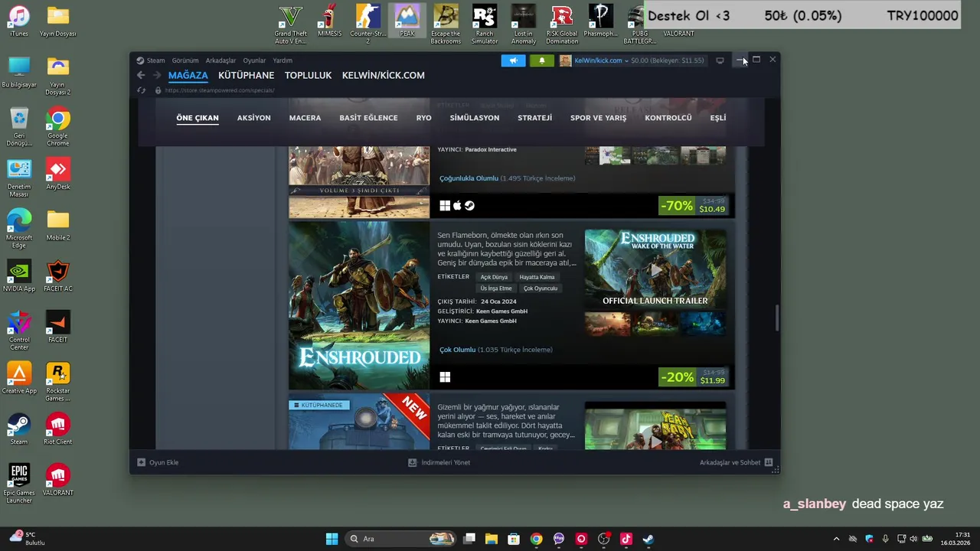The width and height of the screenshot is (980, 551).
Task: Open the Yardım menu
Action: [283, 60]
